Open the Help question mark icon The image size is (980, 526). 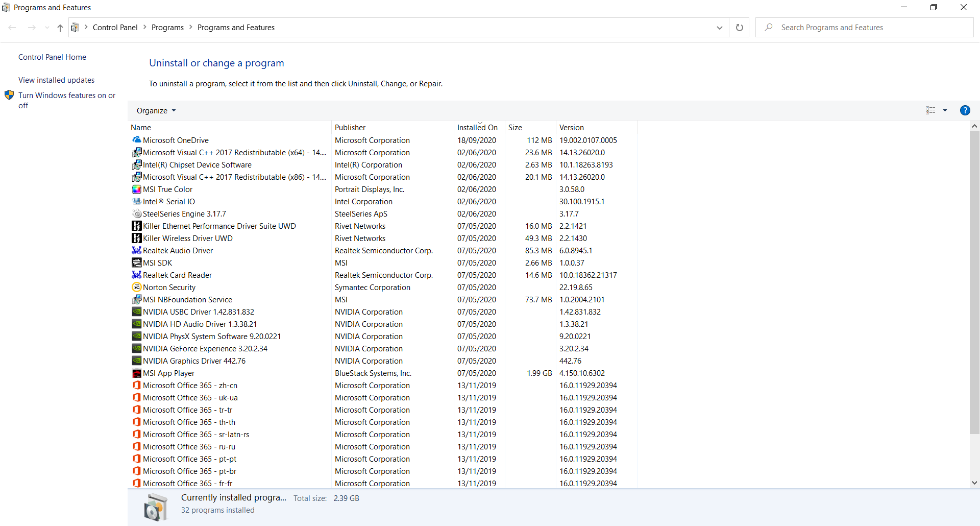coord(965,110)
